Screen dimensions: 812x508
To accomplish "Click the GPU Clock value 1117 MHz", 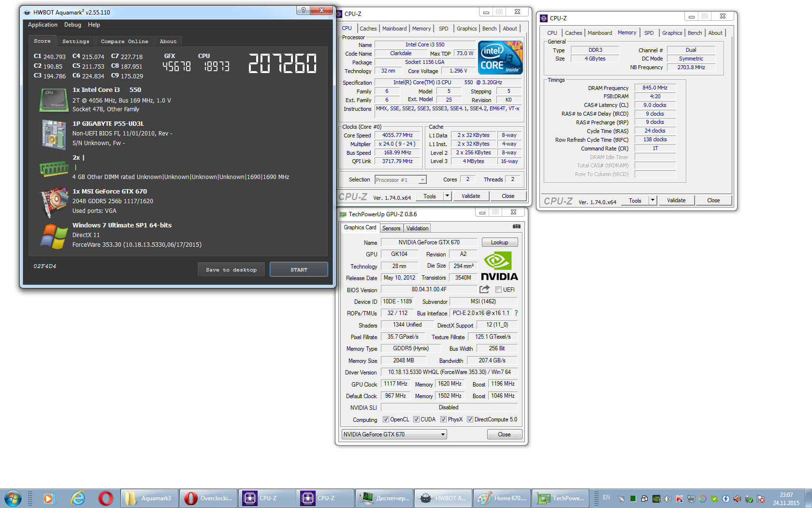I will click(x=395, y=384).
